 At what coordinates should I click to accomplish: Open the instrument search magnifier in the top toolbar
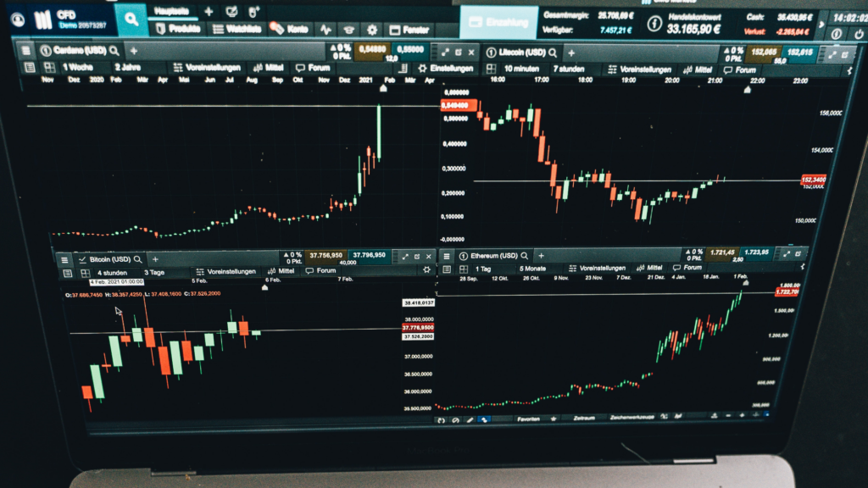131,19
